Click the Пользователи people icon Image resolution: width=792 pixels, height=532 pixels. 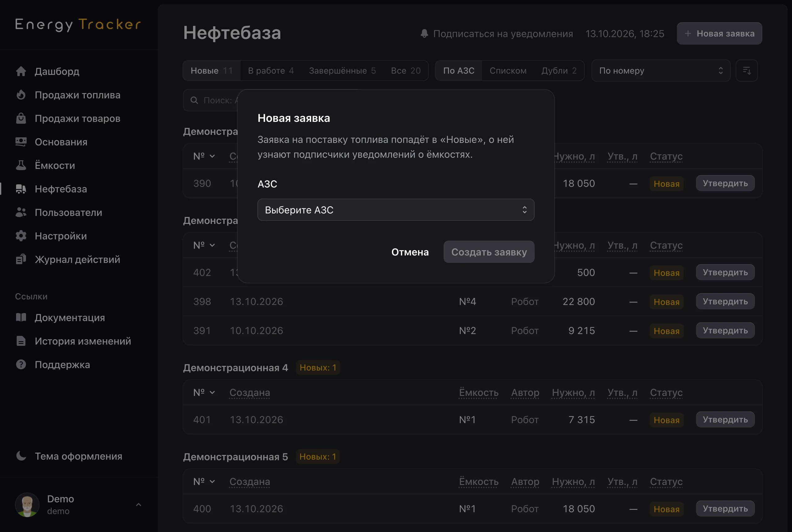coord(21,212)
